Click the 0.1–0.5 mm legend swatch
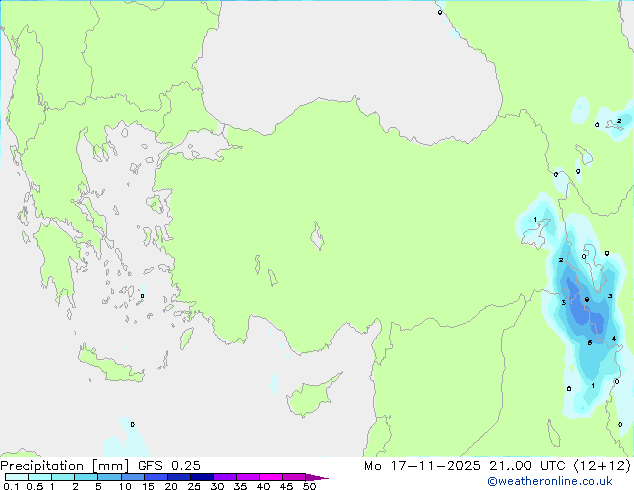 17,477
